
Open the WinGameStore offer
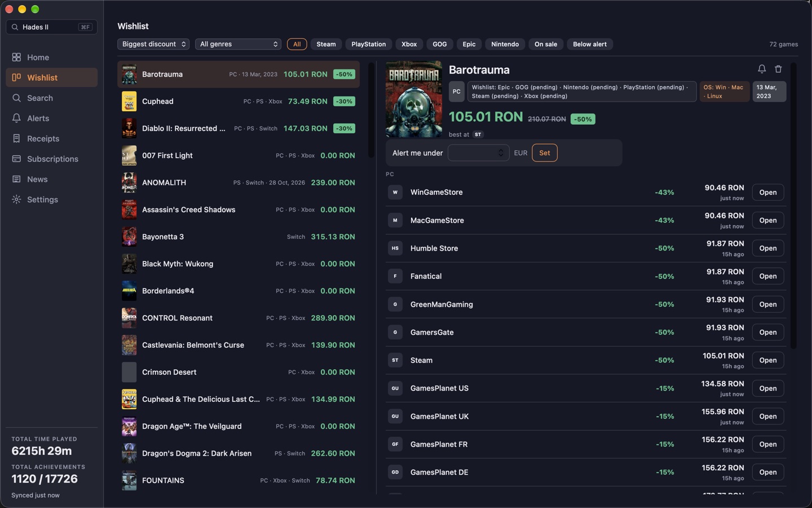(768, 192)
